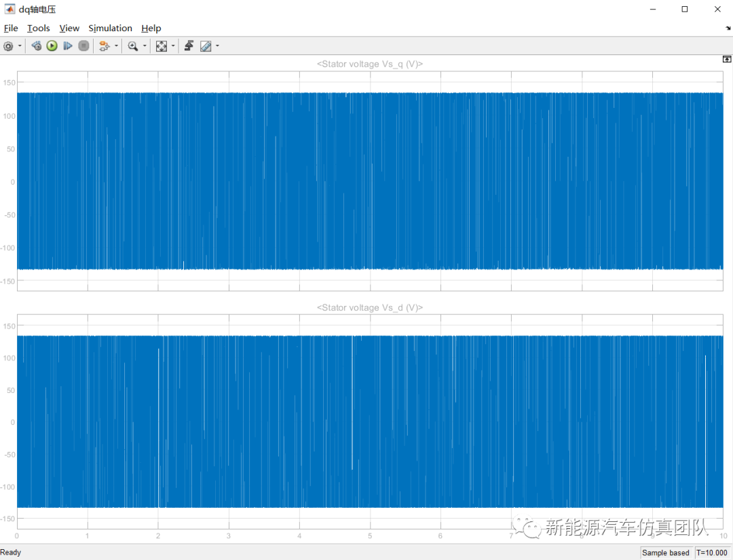Run the simulation with green play button
The width and height of the screenshot is (733, 560).
click(52, 45)
